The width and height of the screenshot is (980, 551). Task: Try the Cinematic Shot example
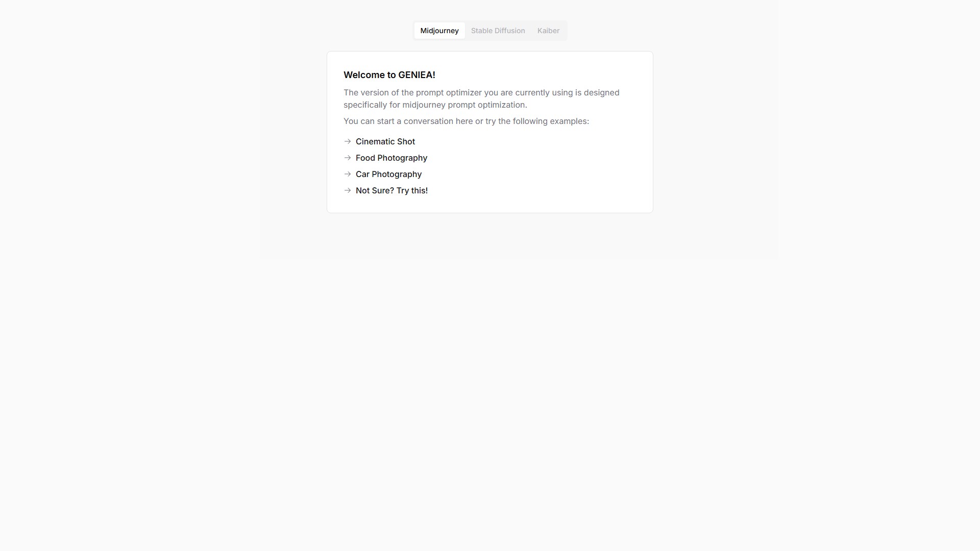(x=385, y=141)
